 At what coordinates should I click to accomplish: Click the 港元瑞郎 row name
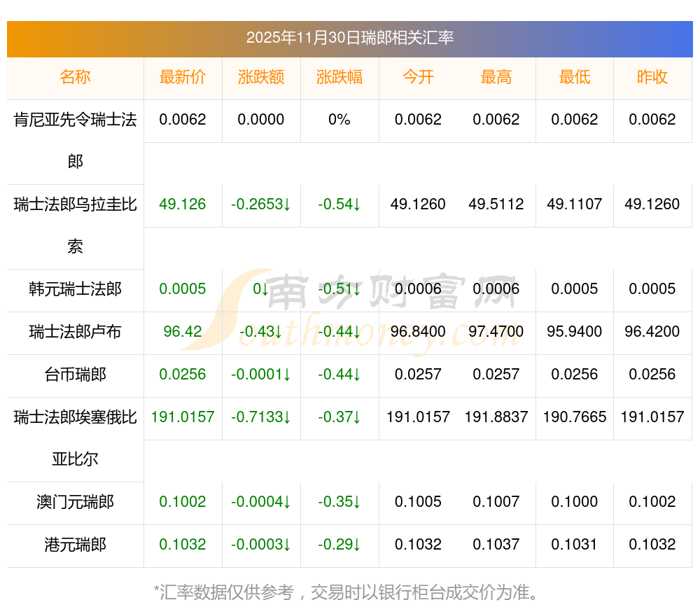tap(75, 545)
